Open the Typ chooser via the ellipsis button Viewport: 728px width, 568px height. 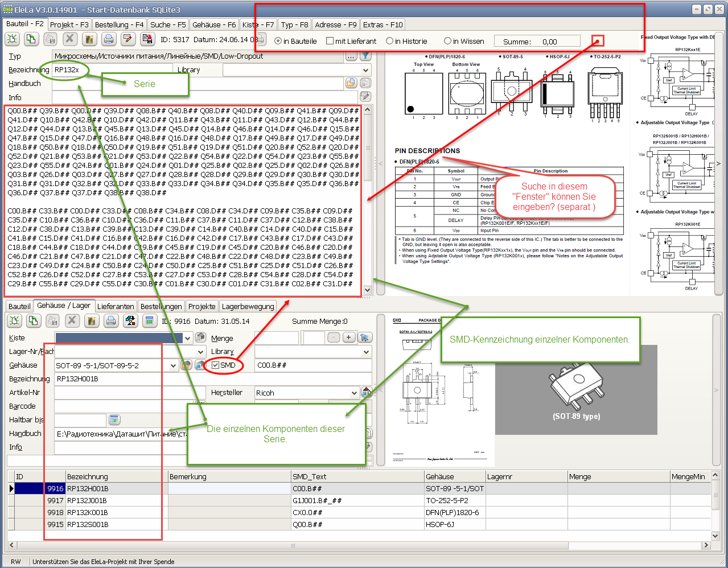tap(351, 56)
